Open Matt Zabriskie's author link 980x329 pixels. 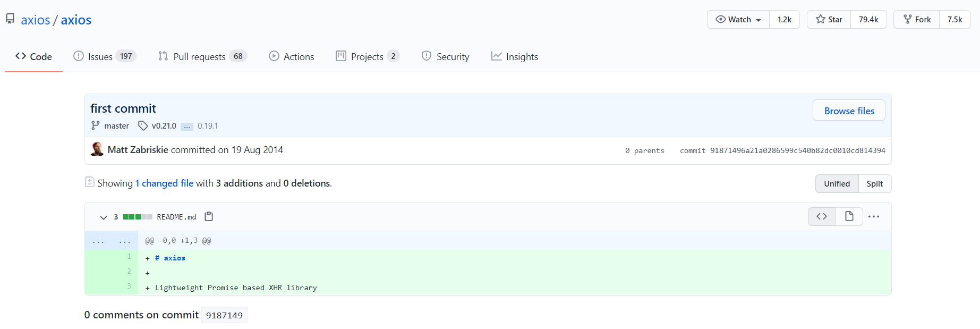[x=138, y=150]
